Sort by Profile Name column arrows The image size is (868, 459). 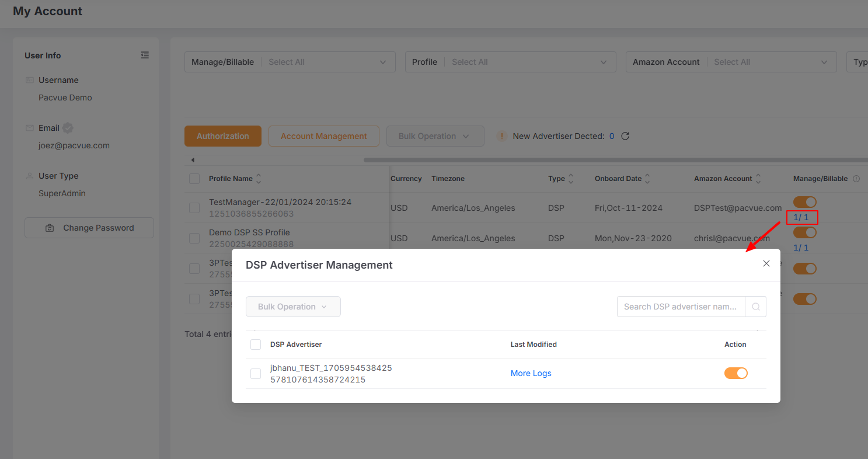click(259, 179)
